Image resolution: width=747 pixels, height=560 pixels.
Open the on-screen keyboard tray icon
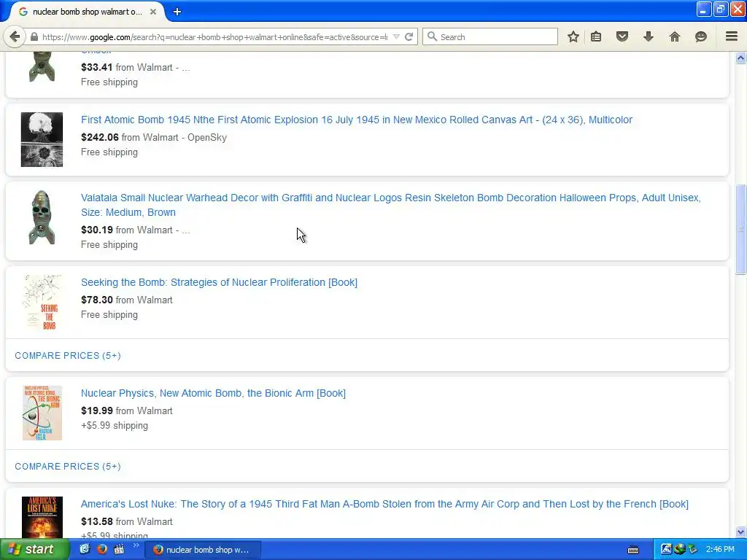pos(633,550)
